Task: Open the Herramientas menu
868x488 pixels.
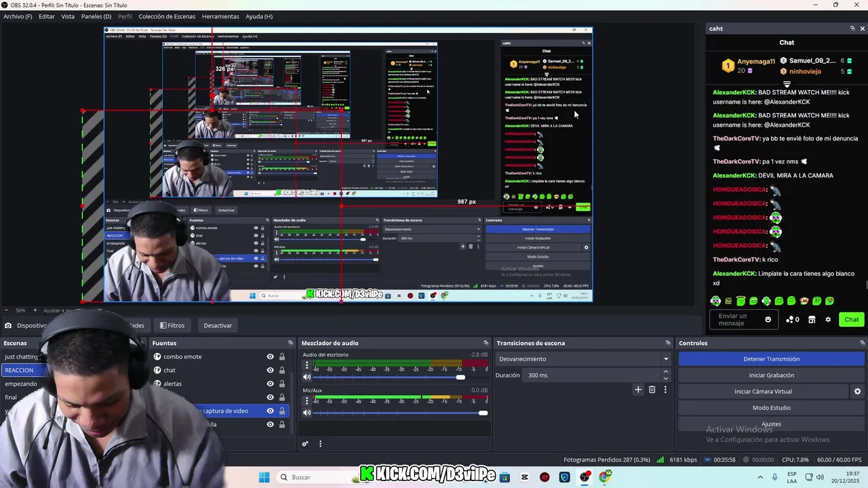Action: [x=220, y=16]
